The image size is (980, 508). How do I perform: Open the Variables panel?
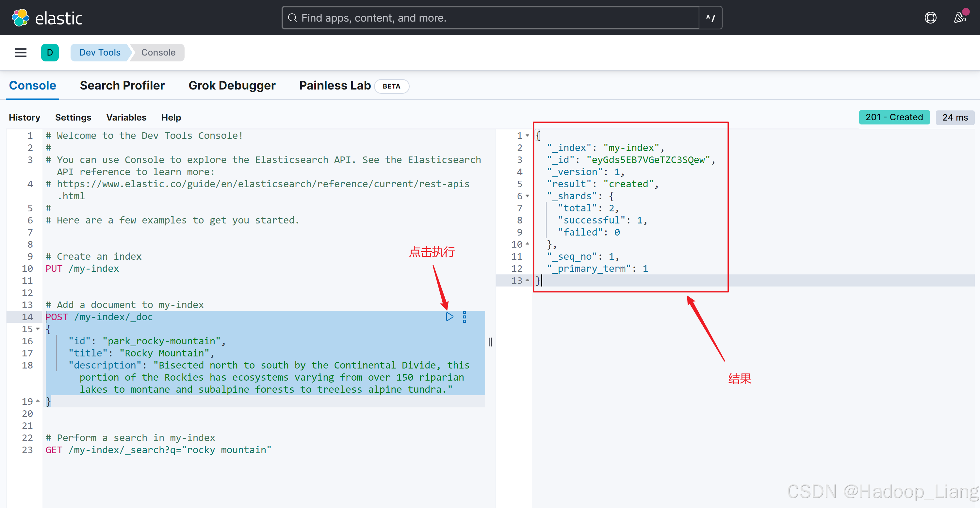tap(126, 118)
